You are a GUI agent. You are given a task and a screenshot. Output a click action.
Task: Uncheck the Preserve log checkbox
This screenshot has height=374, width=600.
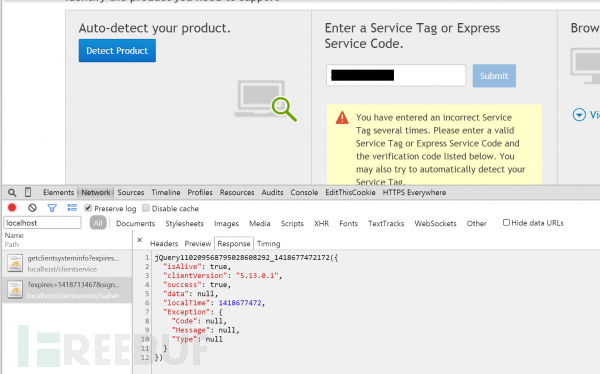88,208
